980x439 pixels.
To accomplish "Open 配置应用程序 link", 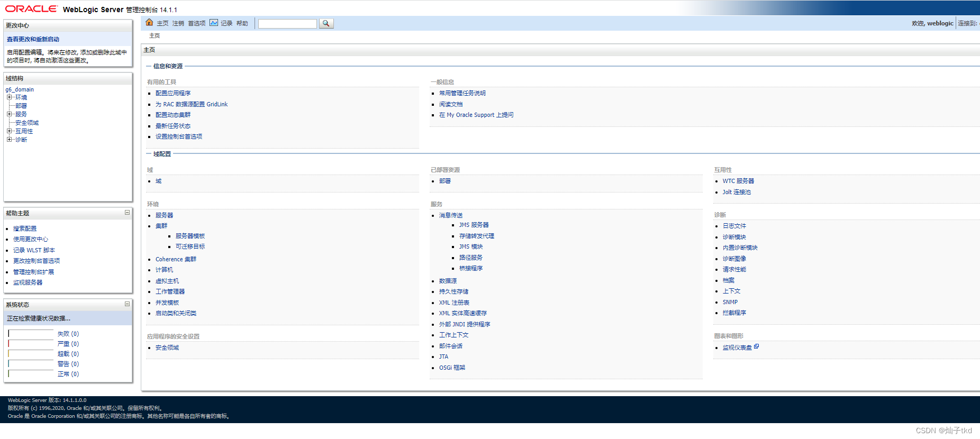I will (x=173, y=93).
